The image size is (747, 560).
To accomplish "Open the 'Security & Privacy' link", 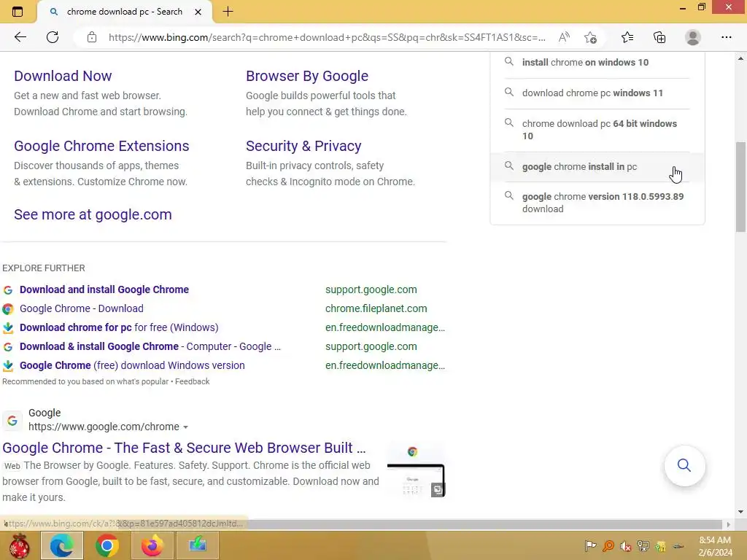I will pos(303,146).
